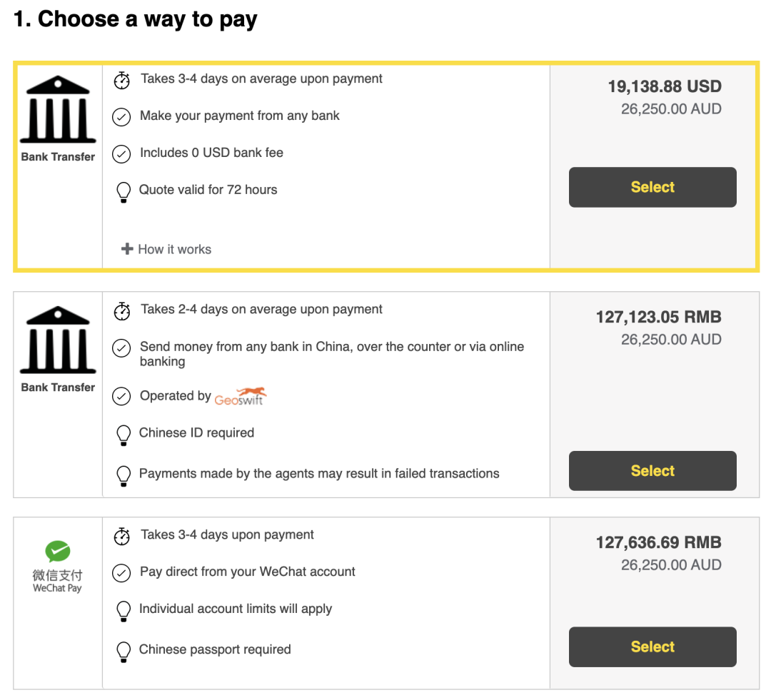Screen dimensions: 771x700
Task: Click lightbulb icon next to 'Quote valid for 72 hours'
Action: click(x=123, y=191)
